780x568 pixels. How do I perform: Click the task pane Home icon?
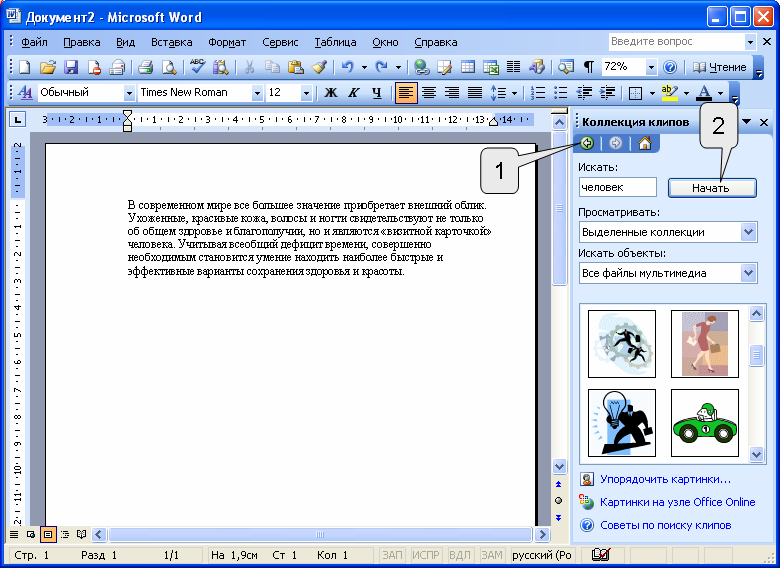tap(644, 143)
